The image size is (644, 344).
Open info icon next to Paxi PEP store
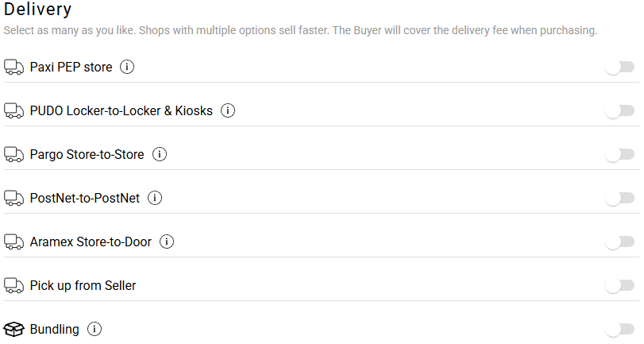[x=127, y=67]
